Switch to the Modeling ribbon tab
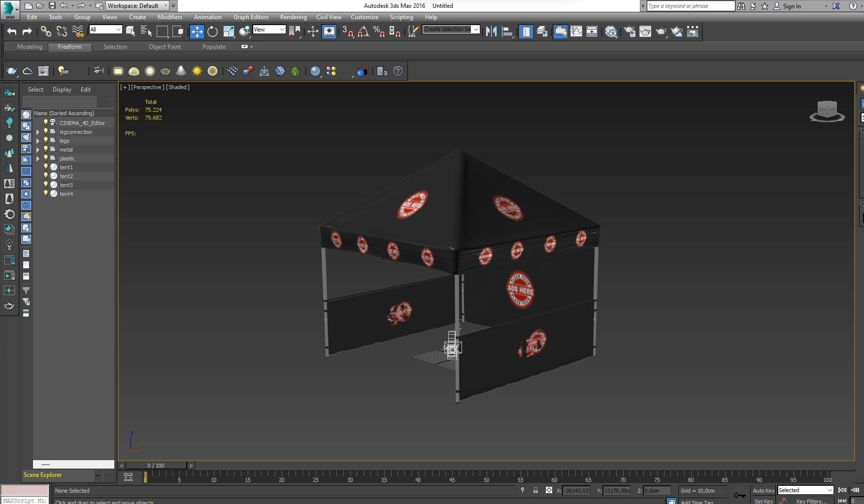The height and width of the screenshot is (504, 864). click(x=30, y=47)
